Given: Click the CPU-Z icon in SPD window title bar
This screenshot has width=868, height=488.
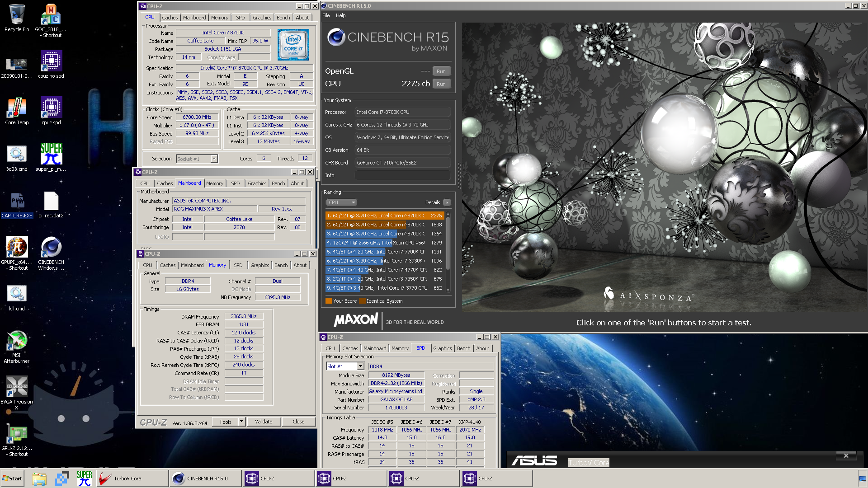Looking at the screenshot, I should coord(323,337).
